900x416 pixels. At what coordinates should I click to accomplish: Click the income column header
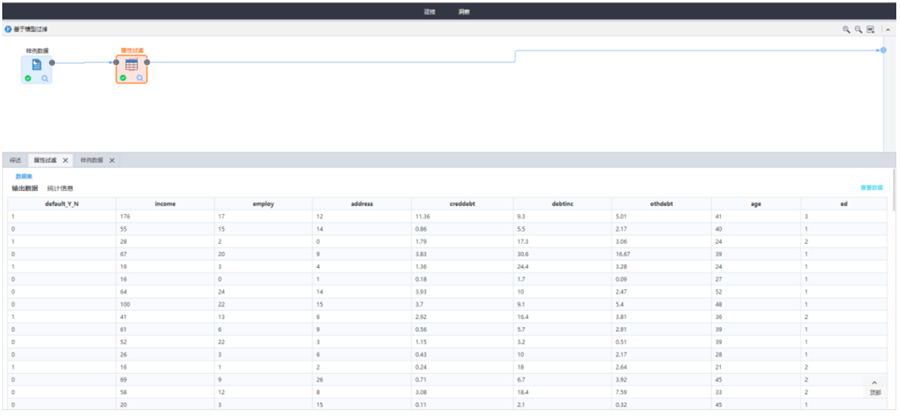click(x=165, y=204)
